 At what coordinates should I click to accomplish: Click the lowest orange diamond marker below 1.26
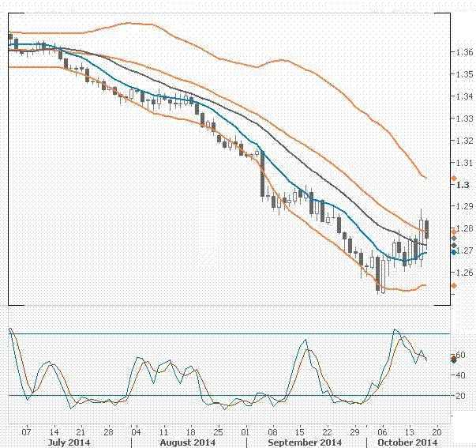(x=453, y=285)
